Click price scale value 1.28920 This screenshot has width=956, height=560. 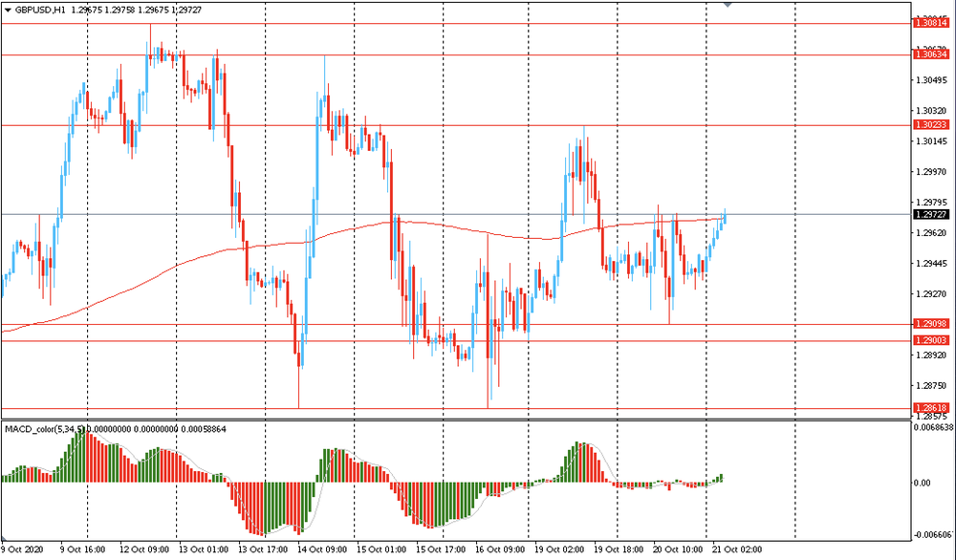point(932,355)
